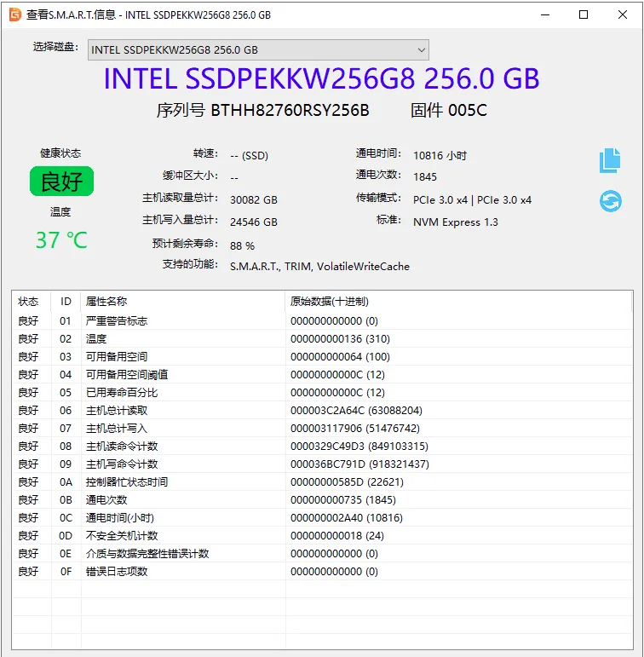The width and height of the screenshot is (644, 657).
Task: Click the firmware version 005C
Action: tap(468, 110)
